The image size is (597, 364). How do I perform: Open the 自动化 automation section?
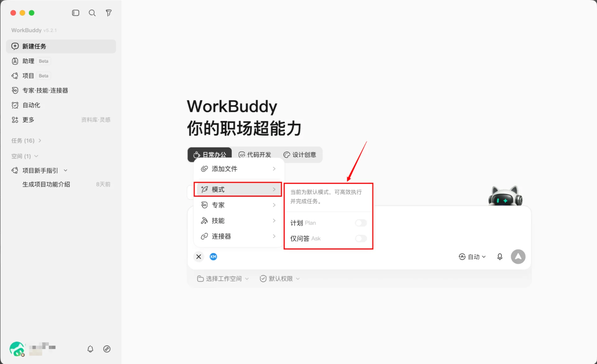(61, 105)
